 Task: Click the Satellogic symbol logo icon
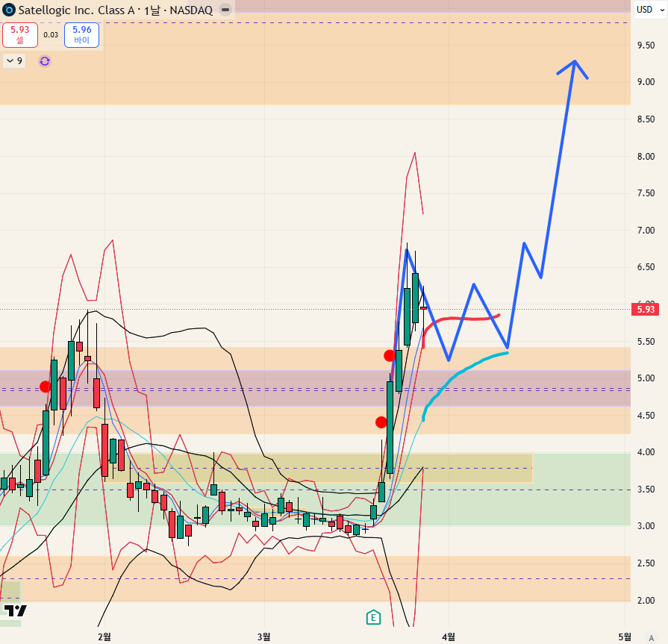pos(8,10)
